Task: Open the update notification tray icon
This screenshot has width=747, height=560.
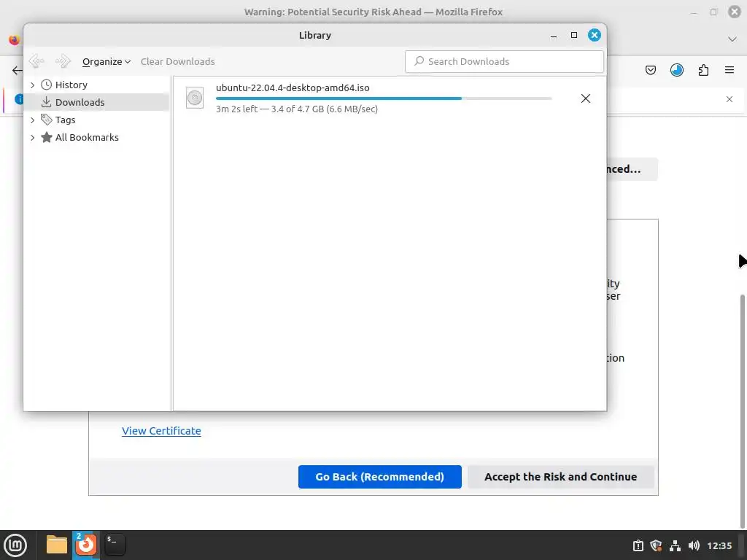Action: [638, 545]
